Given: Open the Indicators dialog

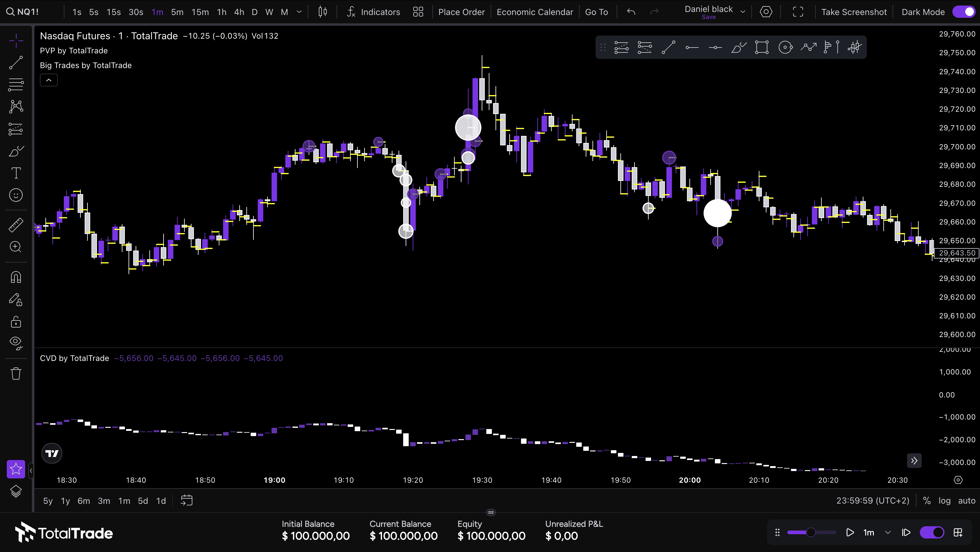Looking at the screenshot, I should (x=374, y=12).
